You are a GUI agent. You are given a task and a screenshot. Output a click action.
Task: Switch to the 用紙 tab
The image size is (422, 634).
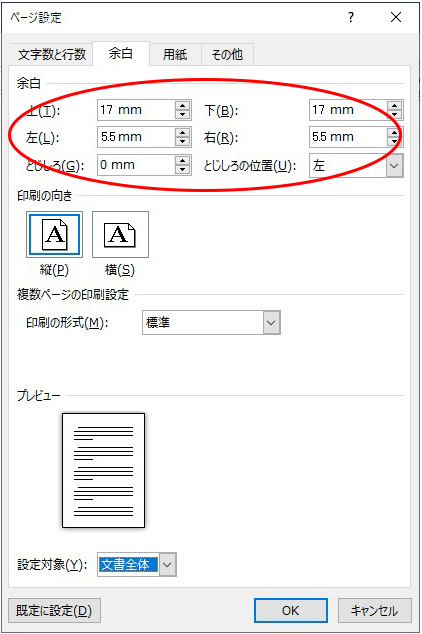tap(175, 54)
